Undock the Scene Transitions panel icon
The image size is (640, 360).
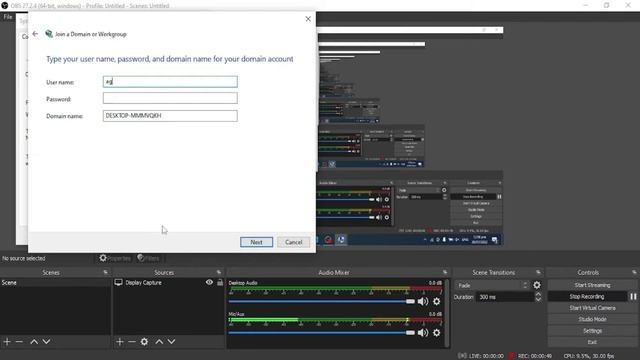tap(538, 272)
